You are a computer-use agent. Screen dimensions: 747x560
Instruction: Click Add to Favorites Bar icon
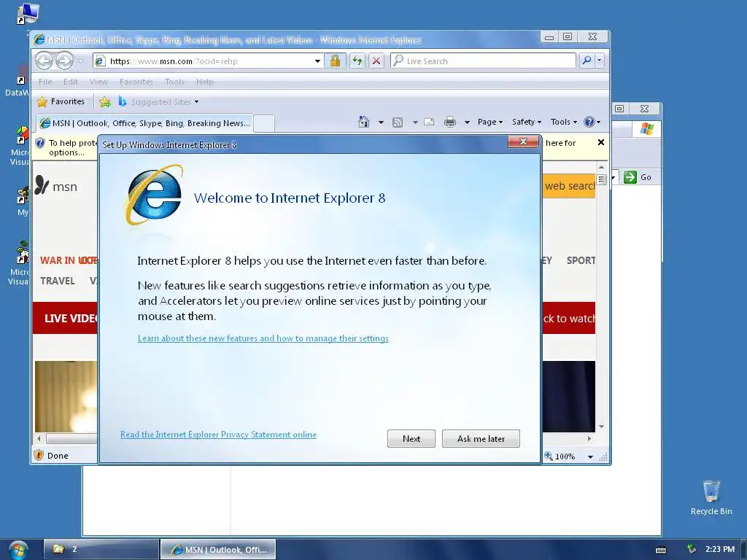pos(105,101)
